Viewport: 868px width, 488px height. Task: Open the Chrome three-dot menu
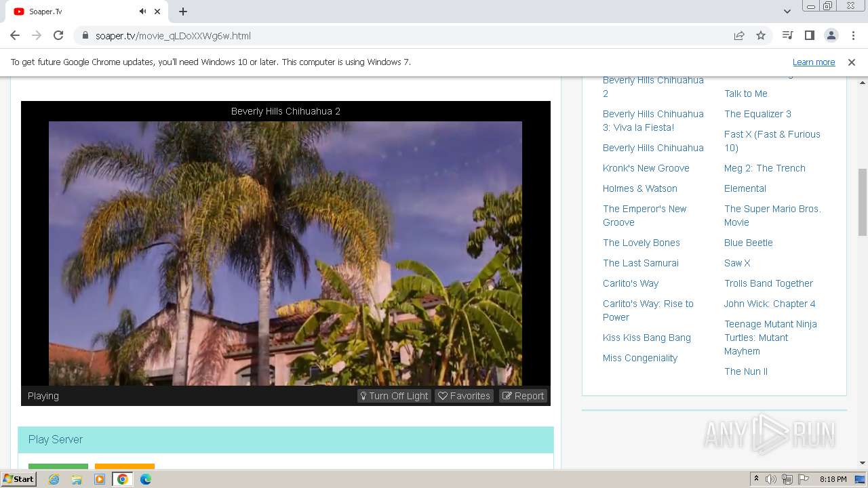pyautogui.click(x=852, y=36)
